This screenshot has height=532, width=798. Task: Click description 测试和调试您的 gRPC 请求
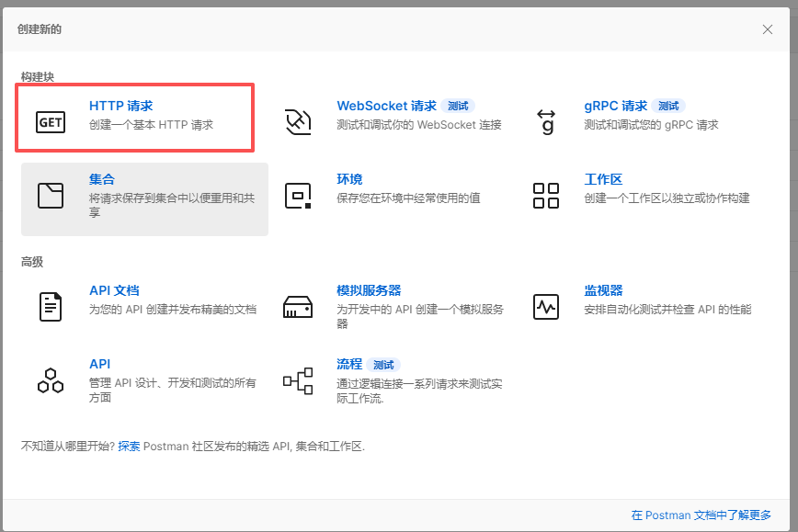652,125
